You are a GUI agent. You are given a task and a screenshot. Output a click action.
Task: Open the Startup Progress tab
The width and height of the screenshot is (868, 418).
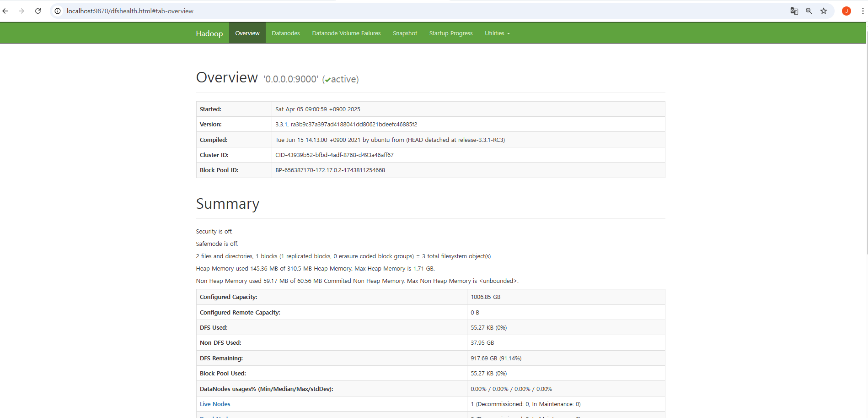[451, 33]
